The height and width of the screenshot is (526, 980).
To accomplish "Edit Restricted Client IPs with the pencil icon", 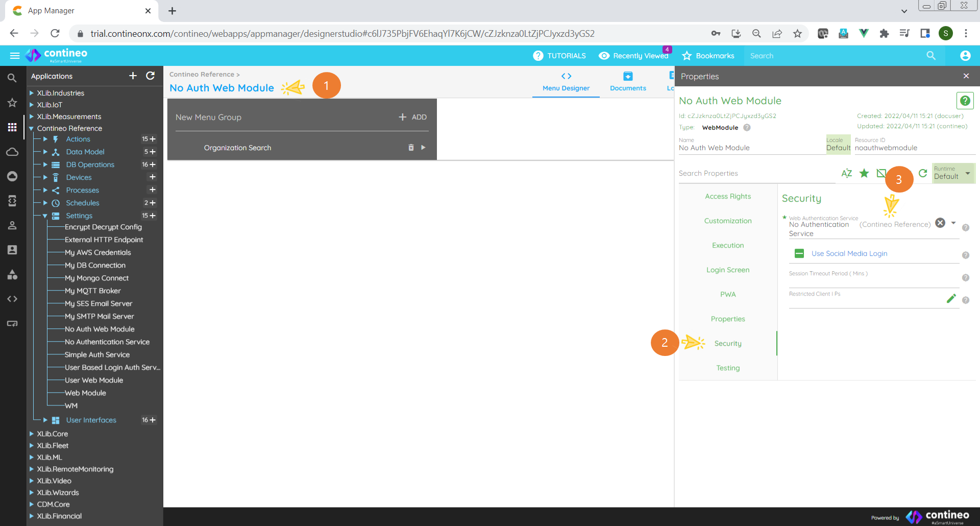I will 951,298.
